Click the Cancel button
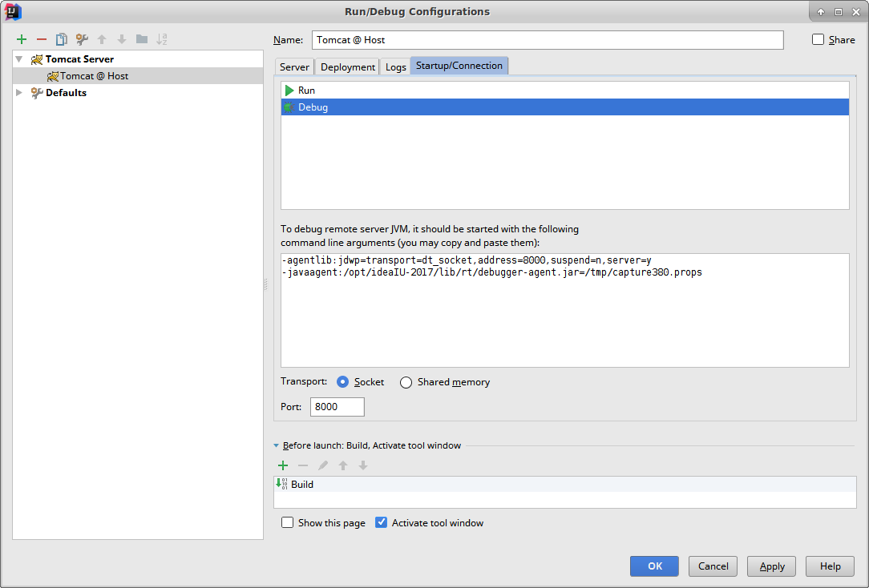This screenshot has height=588, width=869. click(713, 566)
